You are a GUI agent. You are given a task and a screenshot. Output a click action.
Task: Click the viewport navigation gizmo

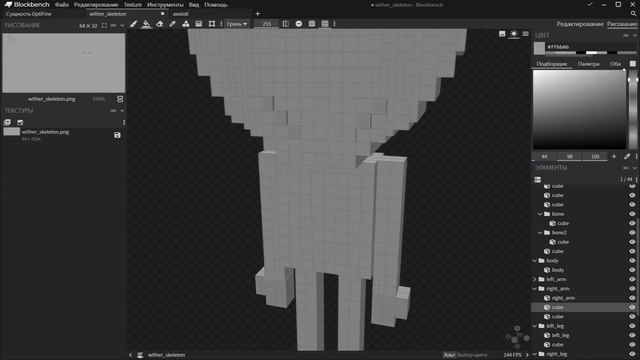[517, 337]
